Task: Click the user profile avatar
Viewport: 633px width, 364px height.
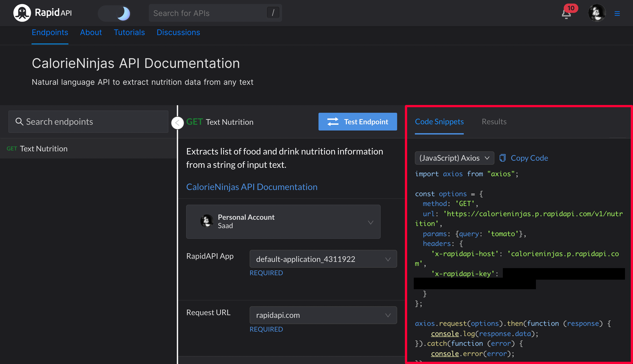Action: click(597, 13)
